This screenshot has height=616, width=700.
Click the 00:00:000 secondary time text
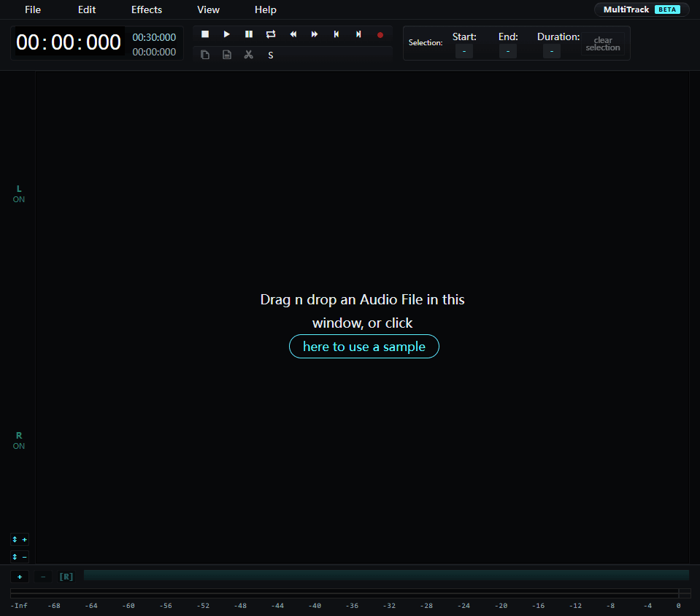point(154,52)
